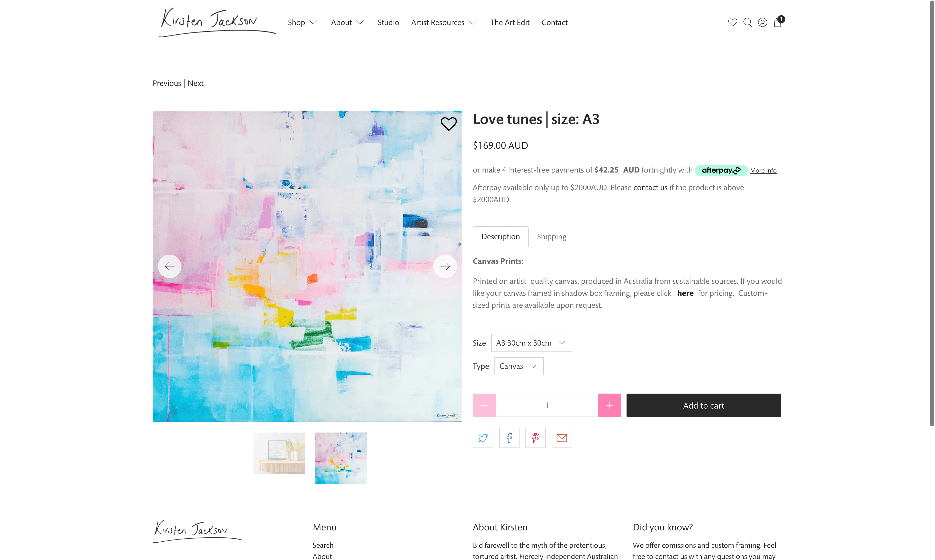
Task: Pin product to Pinterest
Action: coord(535,438)
